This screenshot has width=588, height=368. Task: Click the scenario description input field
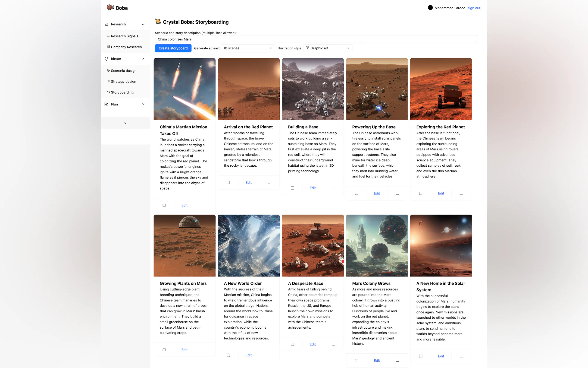click(x=316, y=39)
